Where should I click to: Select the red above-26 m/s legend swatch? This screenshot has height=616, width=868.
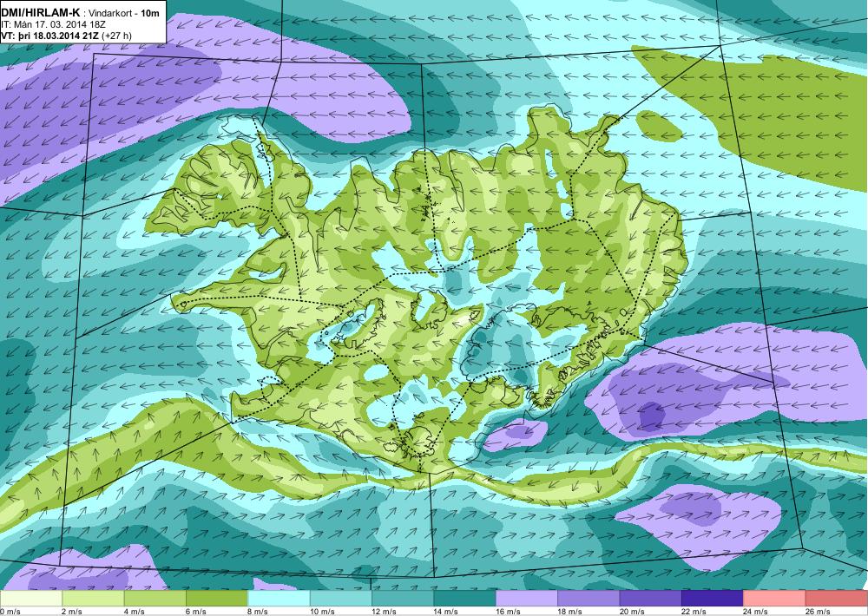pos(837,598)
